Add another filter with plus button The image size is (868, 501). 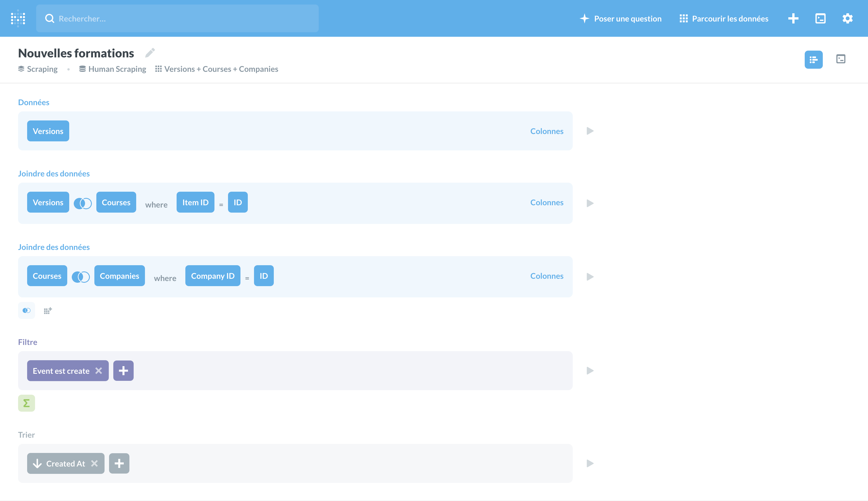pyautogui.click(x=123, y=371)
